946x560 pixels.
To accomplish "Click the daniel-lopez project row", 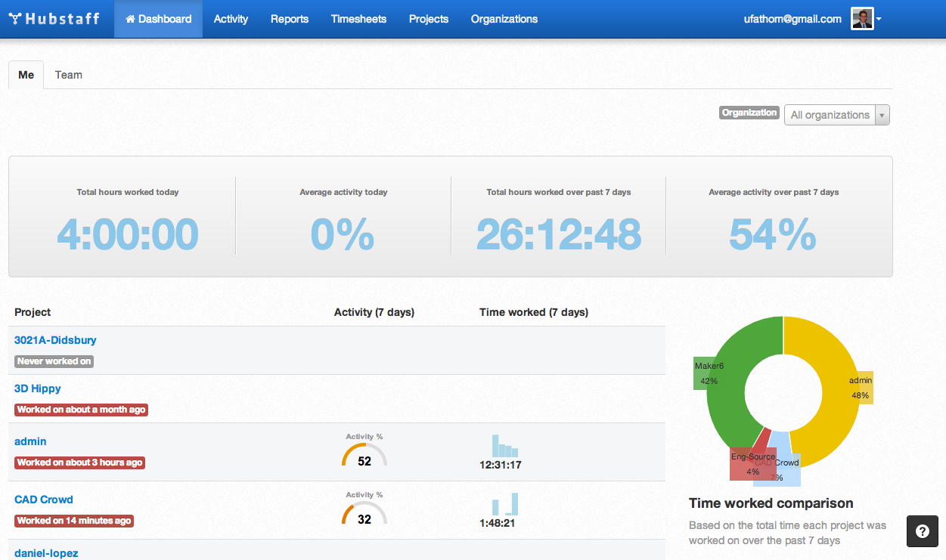I will [45, 552].
